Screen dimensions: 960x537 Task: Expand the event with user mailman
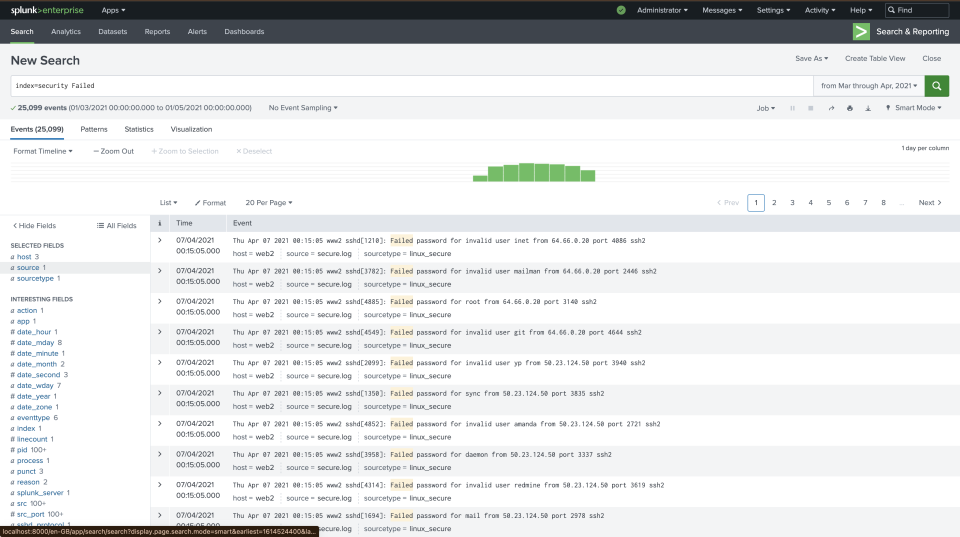pos(160,271)
